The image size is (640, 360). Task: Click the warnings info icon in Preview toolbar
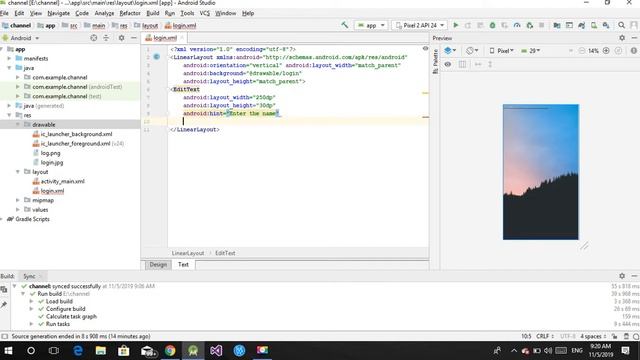[x=633, y=51]
